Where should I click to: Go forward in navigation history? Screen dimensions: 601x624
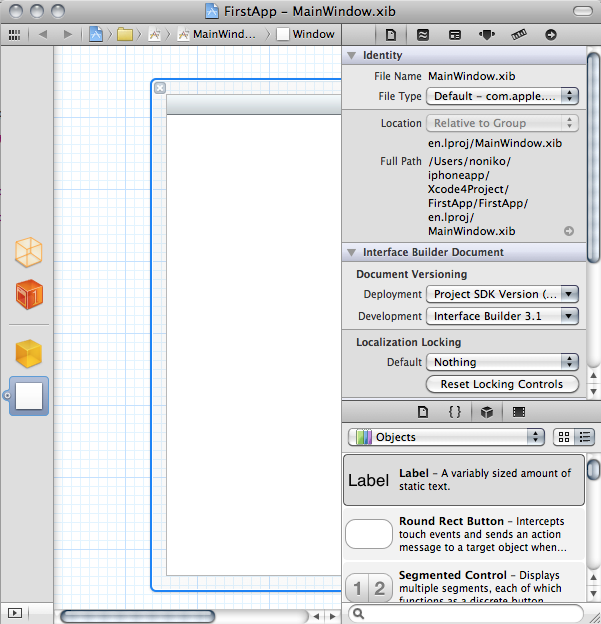pyautogui.click(x=68, y=35)
